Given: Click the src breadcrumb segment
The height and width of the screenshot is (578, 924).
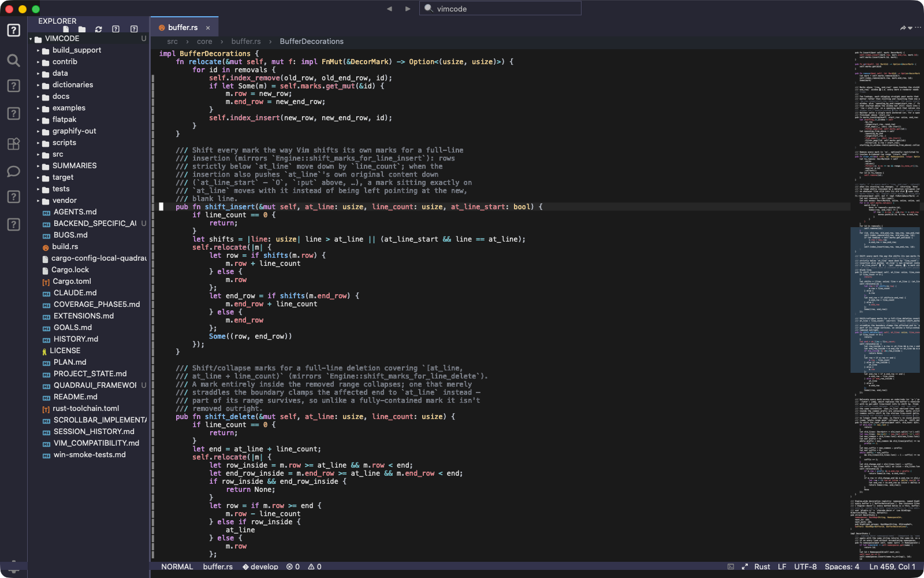Looking at the screenshot, I should (x=172, y=42).
